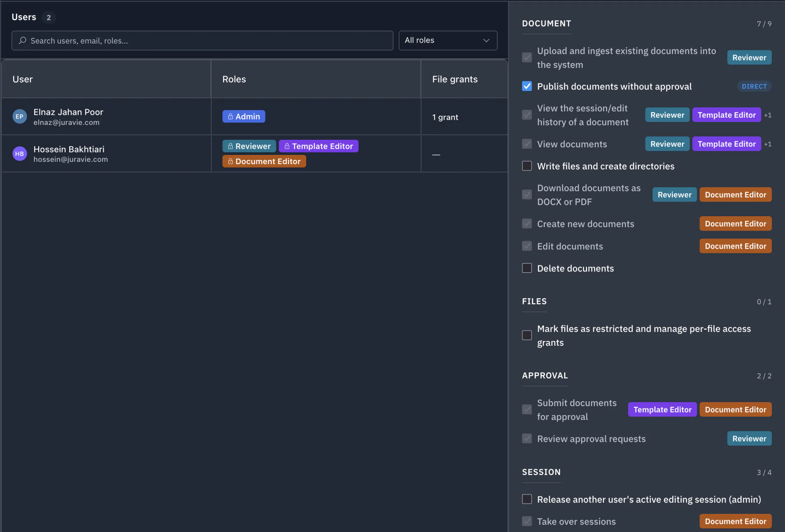Toggle Submit documents for approval checkbox
This screenshot has width=785, height=532.
pos(527,409)
